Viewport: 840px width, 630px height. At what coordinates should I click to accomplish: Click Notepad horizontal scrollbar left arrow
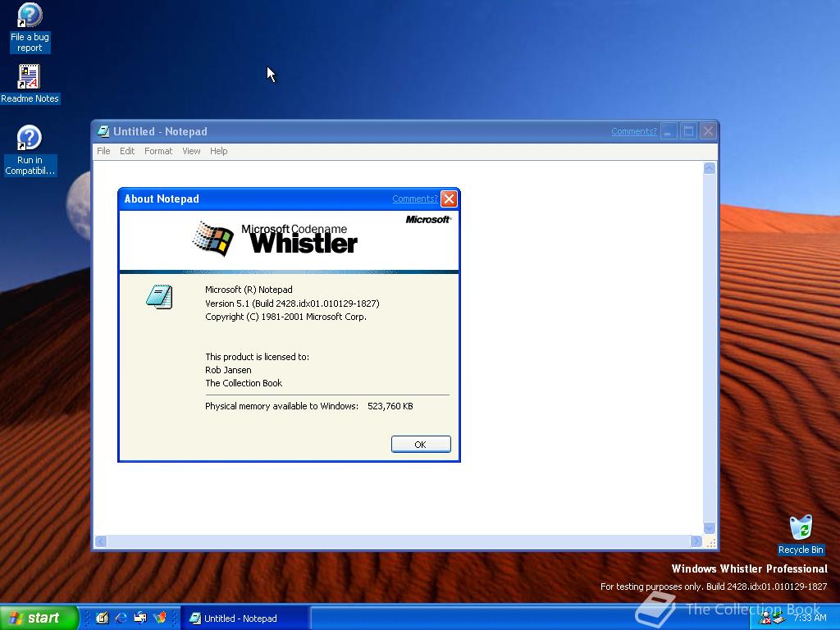101,541
